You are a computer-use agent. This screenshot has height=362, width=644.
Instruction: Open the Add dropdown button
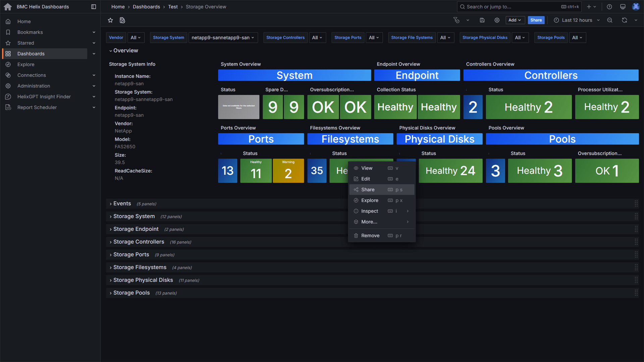tap(515, 20)
